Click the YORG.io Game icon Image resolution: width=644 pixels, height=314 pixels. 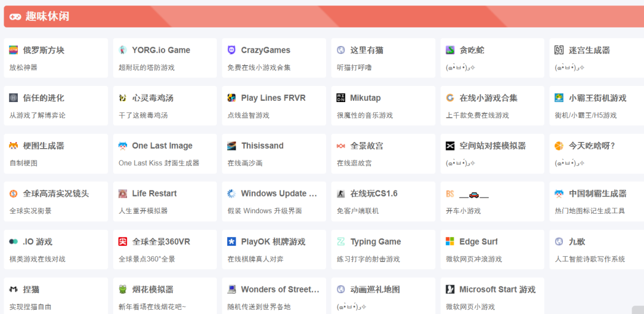coord(122,50)
